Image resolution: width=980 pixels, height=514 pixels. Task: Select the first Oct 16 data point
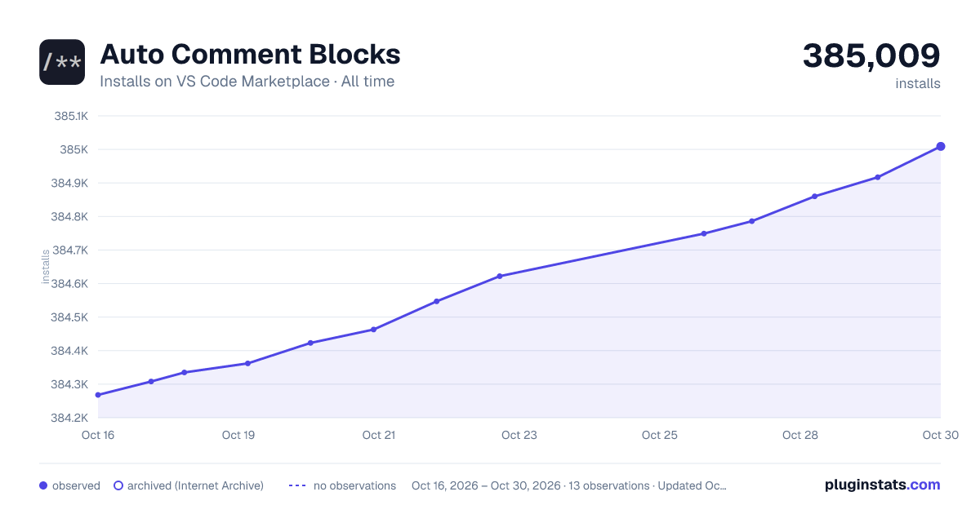[98, 395]
